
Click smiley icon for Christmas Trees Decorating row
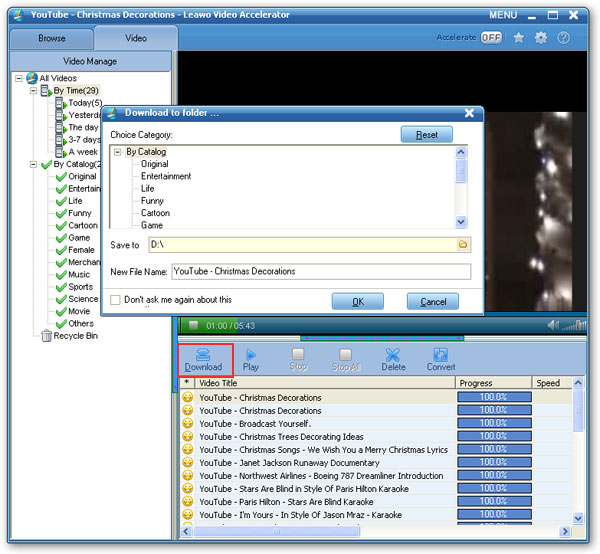point(188,436)
